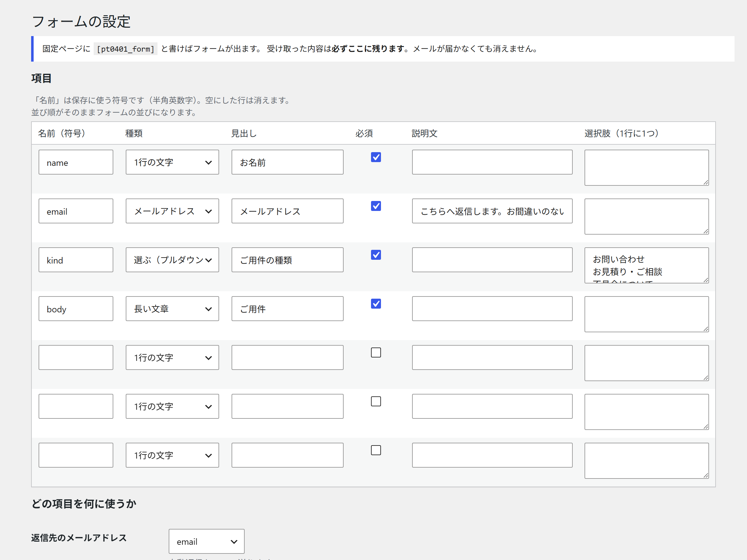Viewport: 747px width, 560px height.
Task: Click the email code input field
Action: click(76, 211)
